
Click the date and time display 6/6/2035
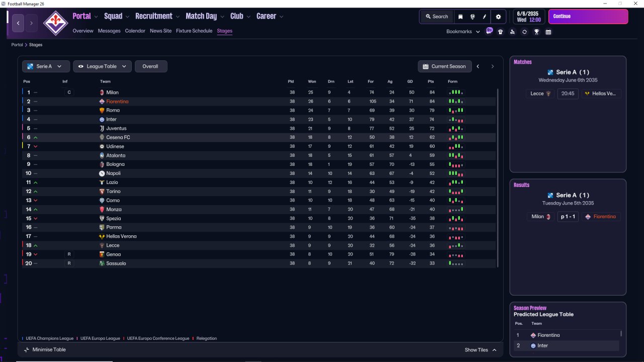529,17
